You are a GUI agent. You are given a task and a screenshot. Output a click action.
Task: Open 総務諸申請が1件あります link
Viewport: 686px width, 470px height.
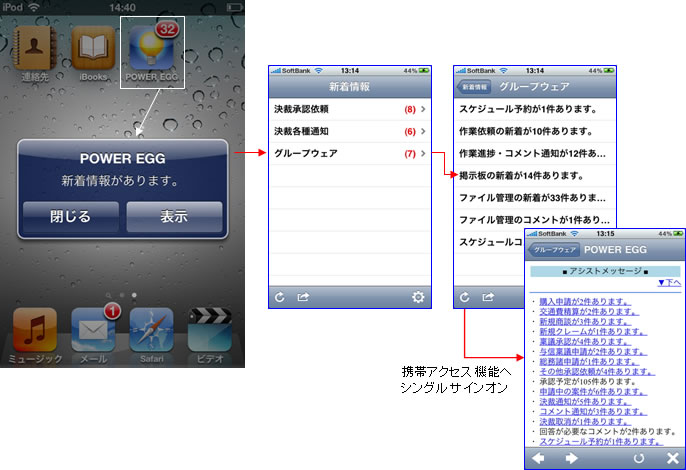point(589,361)
